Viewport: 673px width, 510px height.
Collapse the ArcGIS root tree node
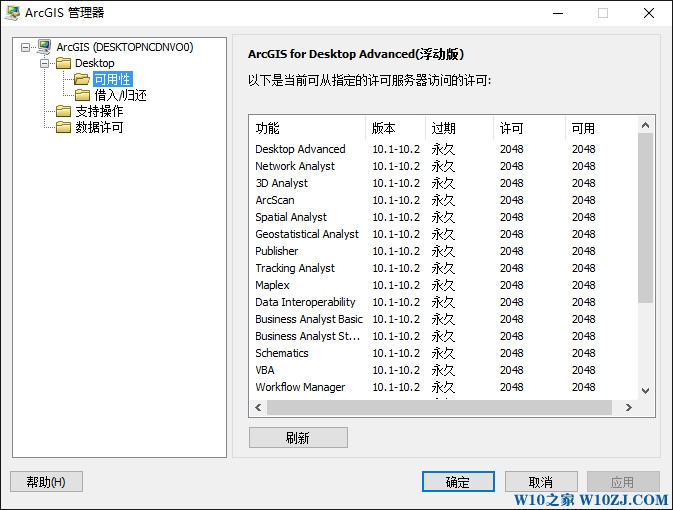pos(26,47)
